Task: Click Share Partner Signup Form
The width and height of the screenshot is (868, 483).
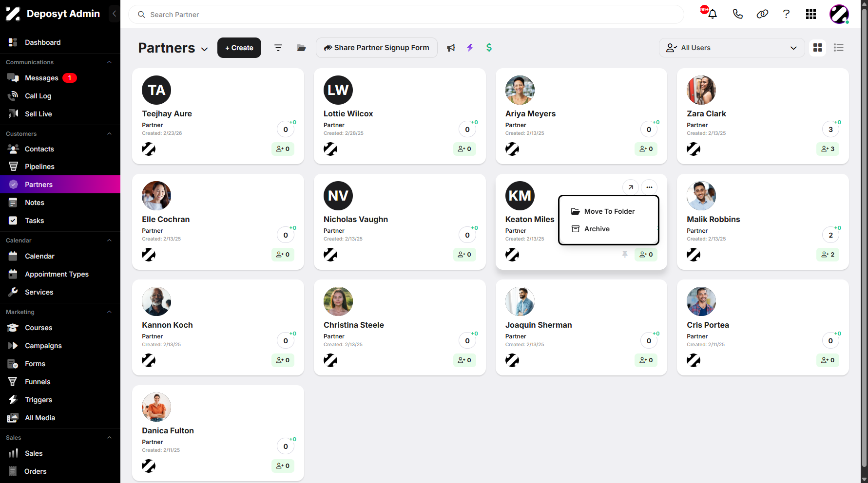Action: (x=377, y=48)
